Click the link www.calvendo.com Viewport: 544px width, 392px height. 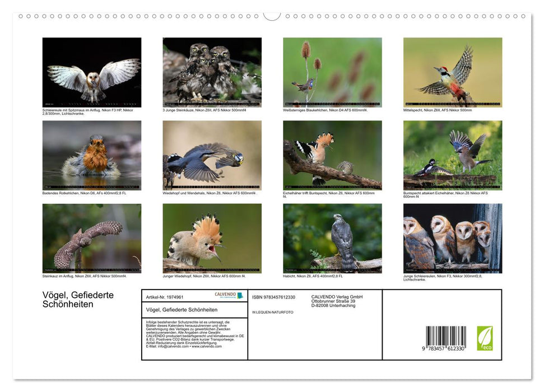click(206, 347)
